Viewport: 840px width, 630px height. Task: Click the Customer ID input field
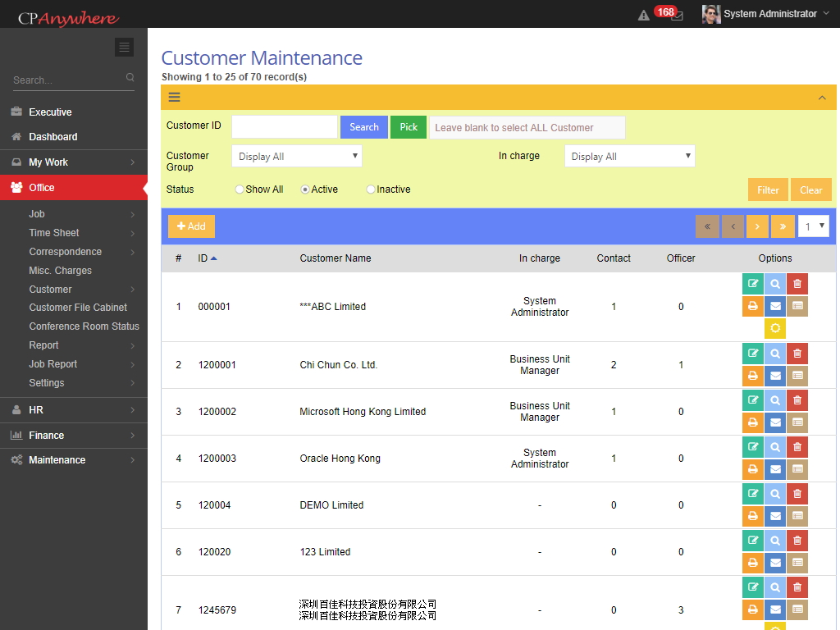pos(284,127)
